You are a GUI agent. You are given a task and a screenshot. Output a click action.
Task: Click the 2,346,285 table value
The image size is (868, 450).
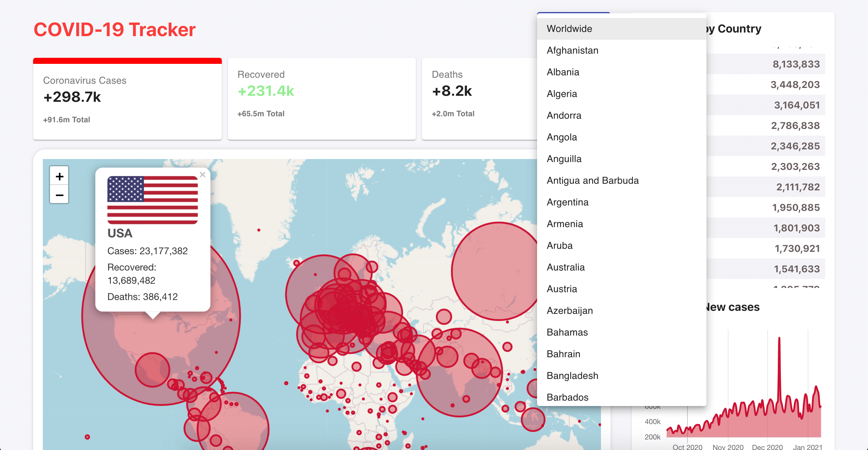[x=795, y=146]
